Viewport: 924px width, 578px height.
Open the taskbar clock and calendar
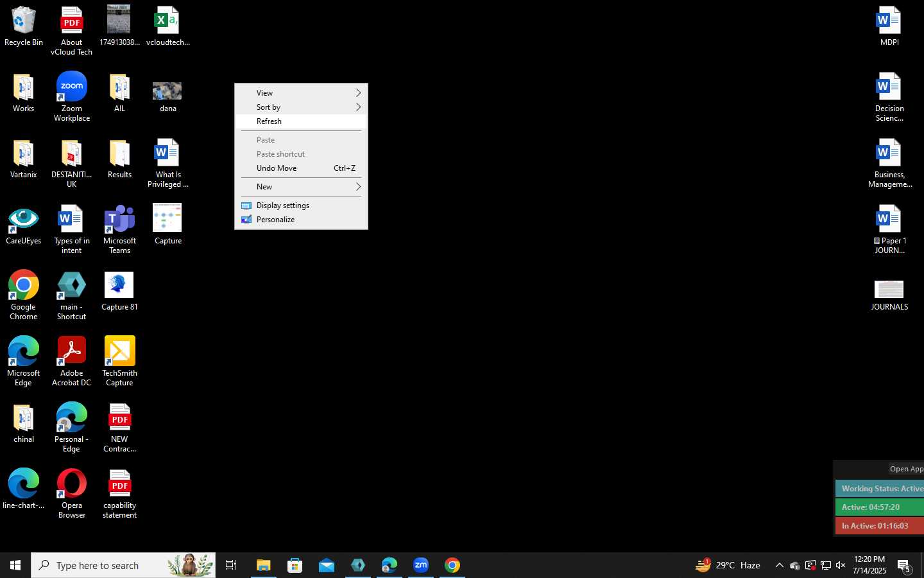point(869,565)
